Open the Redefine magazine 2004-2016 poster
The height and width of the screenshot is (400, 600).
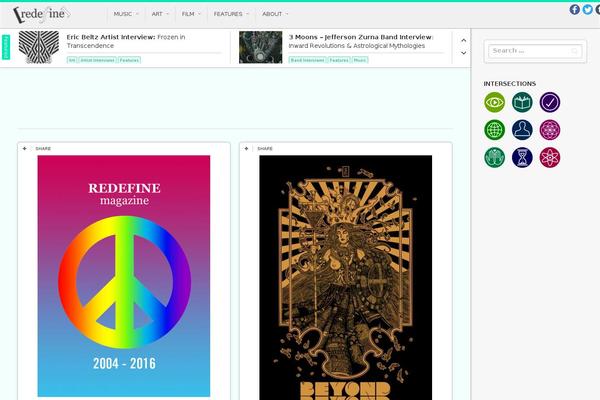click(x=124, y=276)
